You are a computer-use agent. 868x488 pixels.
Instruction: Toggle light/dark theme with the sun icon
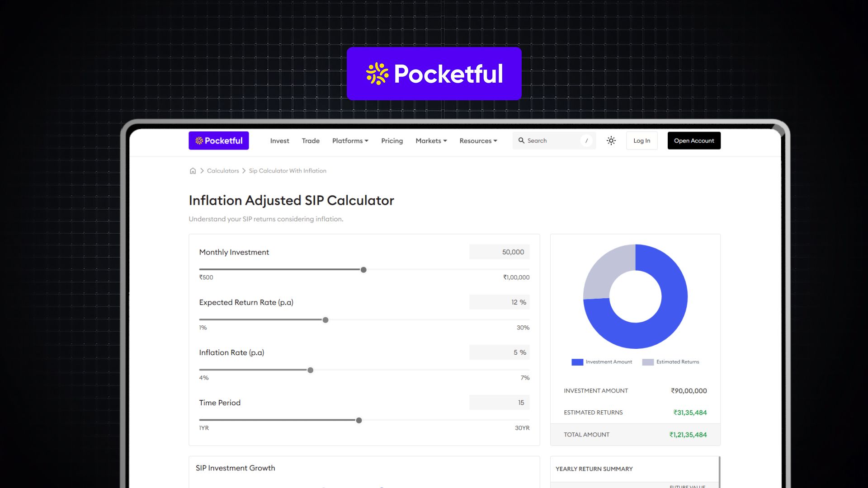point(611,141)
